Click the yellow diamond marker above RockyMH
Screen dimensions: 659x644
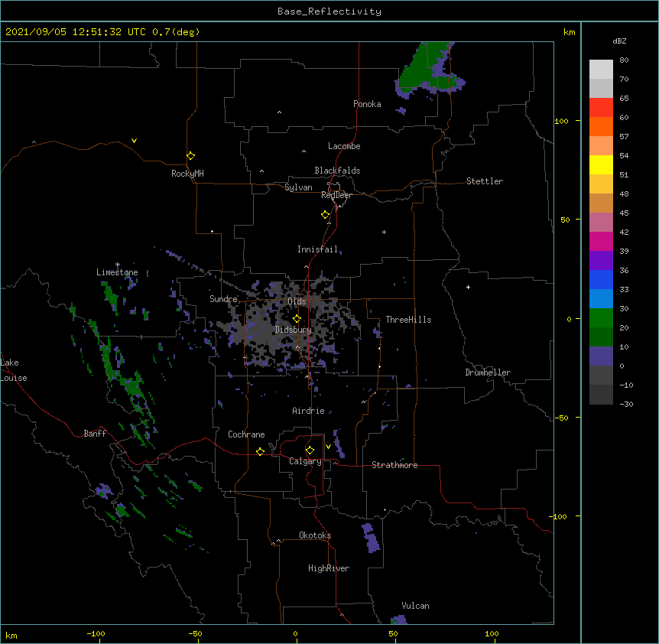pyautogui.click(x=190, y=156)
